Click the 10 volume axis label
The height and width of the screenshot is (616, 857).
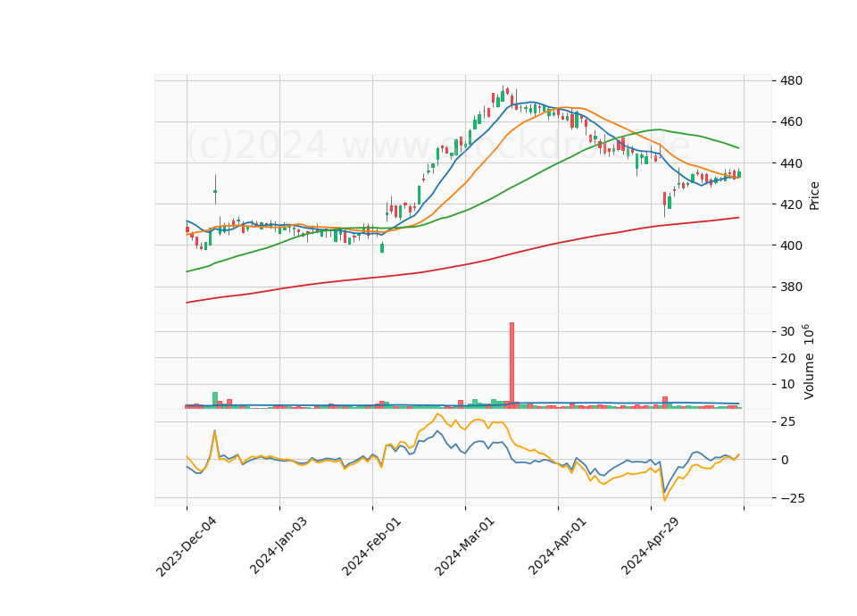787,384
